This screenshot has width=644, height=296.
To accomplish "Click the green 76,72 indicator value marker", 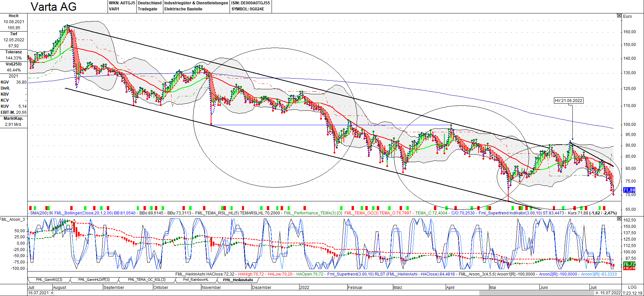I will pyautogui.click(x=629, y=264).
